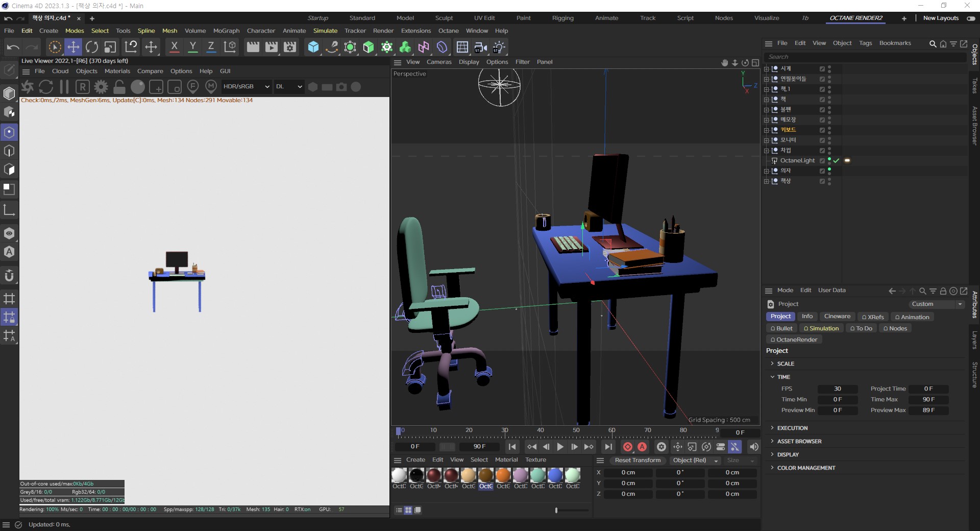980x531 pixels.
Task: Toggle 의자 object visibility dots
Action: [829, 171]
